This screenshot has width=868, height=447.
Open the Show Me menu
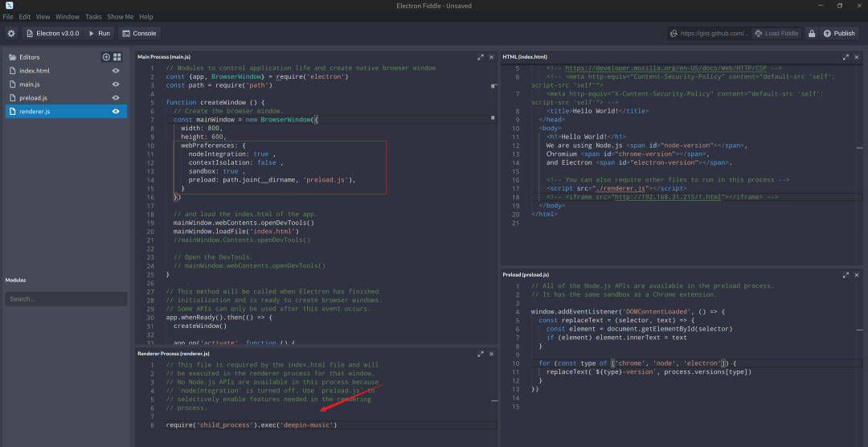click(x=120, y=17)
